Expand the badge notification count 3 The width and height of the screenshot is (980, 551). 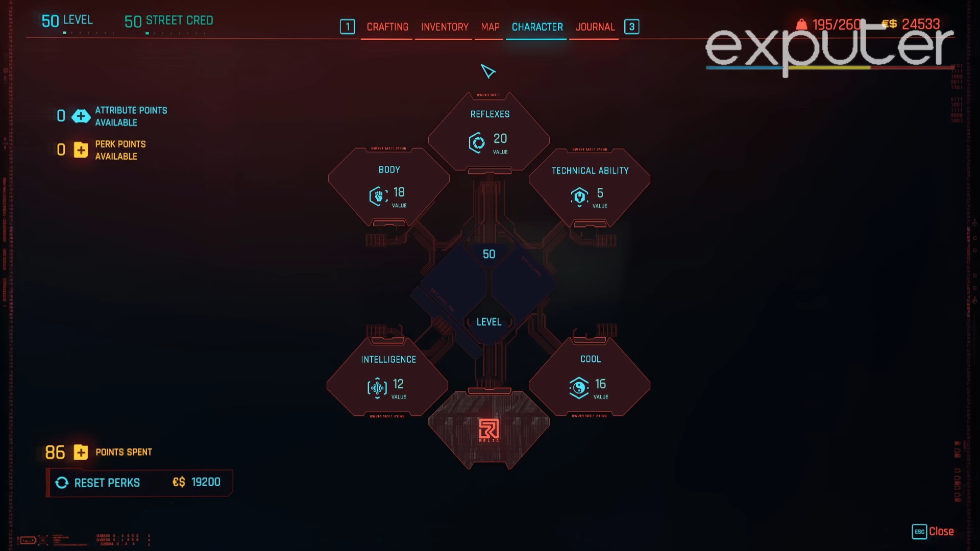click(631, 27)
